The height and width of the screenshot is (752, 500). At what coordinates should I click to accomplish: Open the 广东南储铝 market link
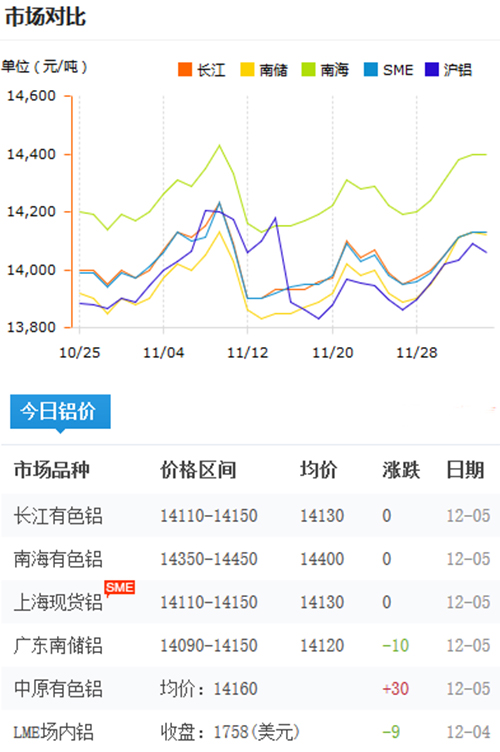[58, 646]
